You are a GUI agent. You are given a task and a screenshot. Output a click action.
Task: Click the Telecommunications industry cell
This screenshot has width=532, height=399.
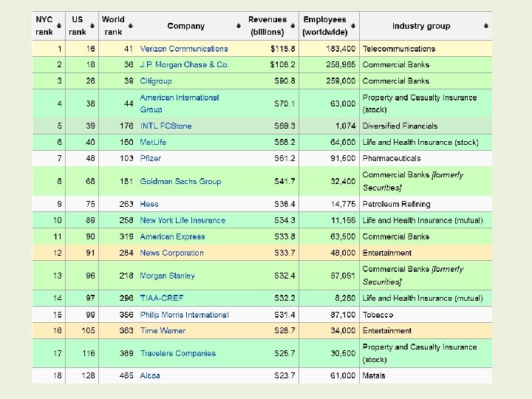(x=399, y=49)
